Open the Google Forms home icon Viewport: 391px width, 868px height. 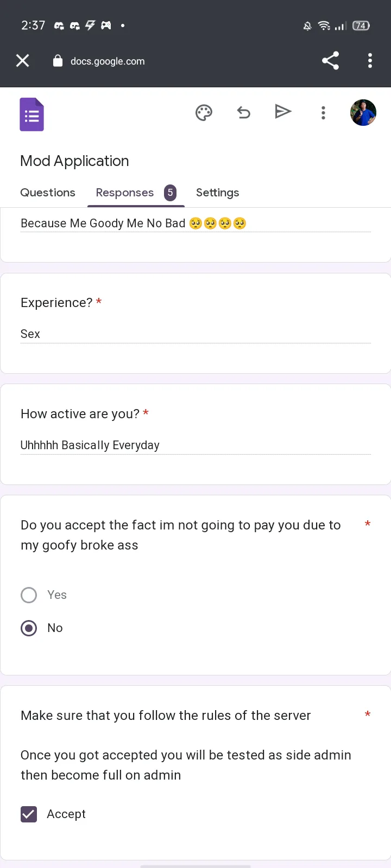pyautogui.click(x=32, y=114)
